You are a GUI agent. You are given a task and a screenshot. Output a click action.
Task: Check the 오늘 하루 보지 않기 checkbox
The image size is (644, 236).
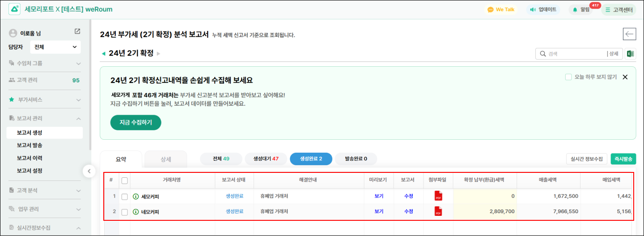[568, 77]
